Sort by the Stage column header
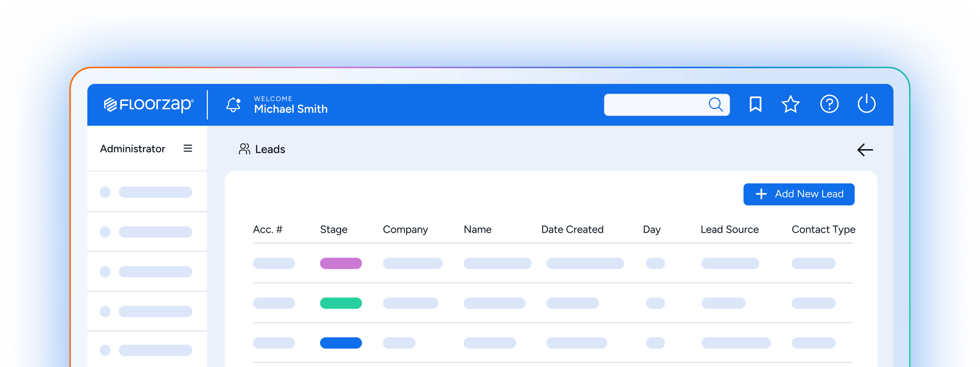The image size is (980, 367). (334, 229)
